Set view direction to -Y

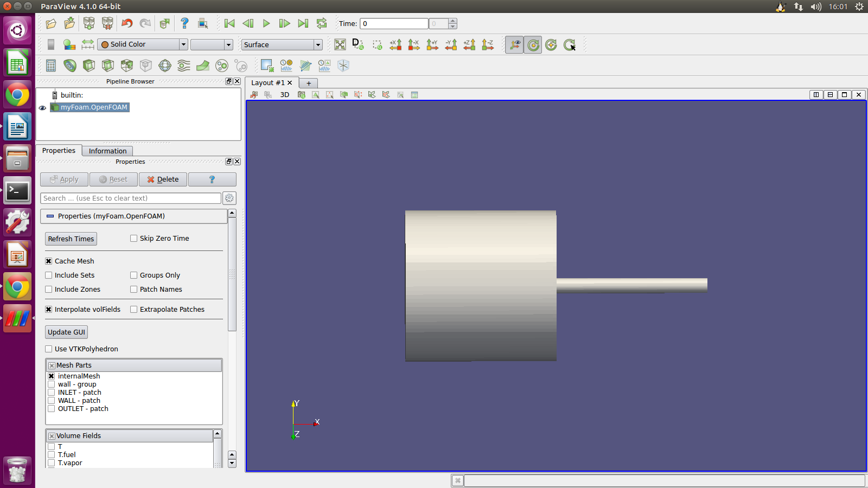(451, 44)
